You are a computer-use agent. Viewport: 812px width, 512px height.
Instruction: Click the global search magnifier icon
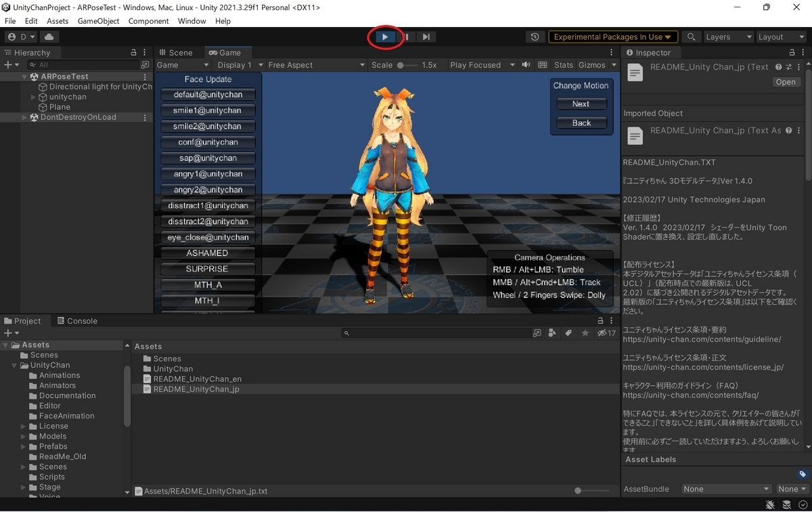[x=691, y=37]
